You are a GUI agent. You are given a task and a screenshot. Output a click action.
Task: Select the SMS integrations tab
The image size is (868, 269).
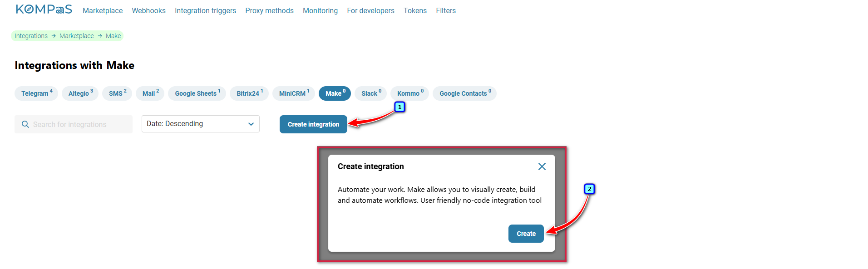[117, 93]
